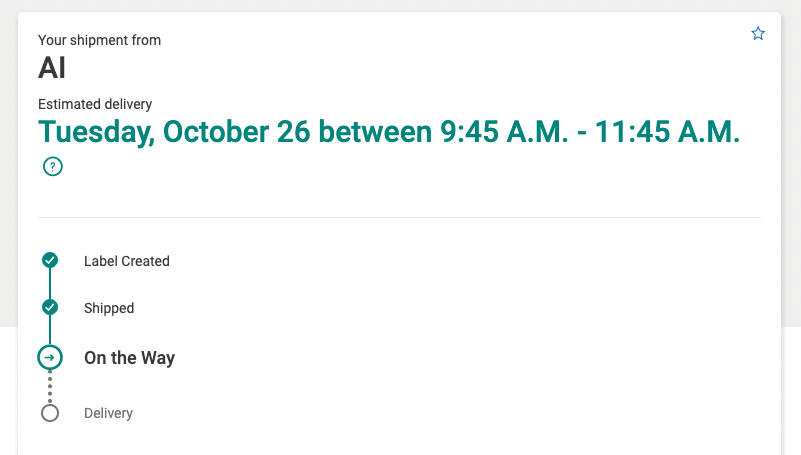Image resolution: width=801 pixels, height=455 pixels.
Task: Click the horizontal divider above the tracking steps
Action: tap(399, 217)
